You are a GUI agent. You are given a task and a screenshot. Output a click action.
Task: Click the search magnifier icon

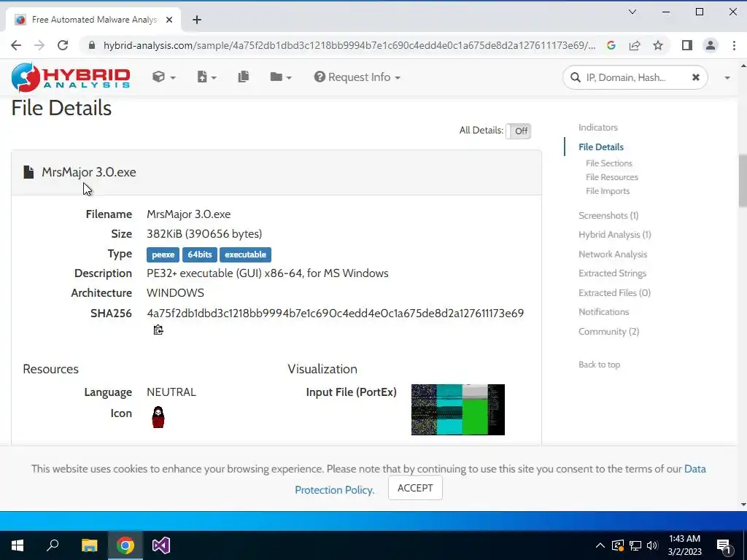[x=575, y=77]
